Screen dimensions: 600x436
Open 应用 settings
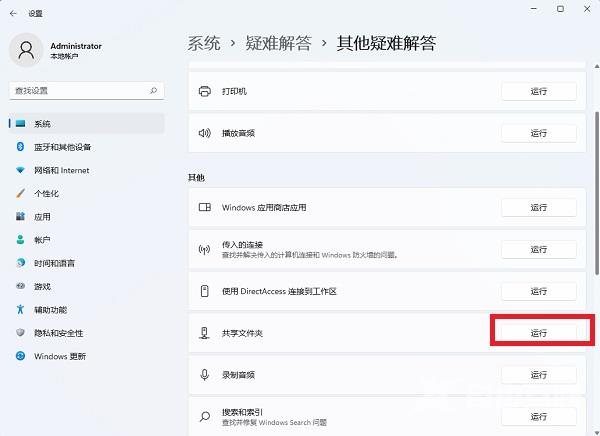pos(86,217)
